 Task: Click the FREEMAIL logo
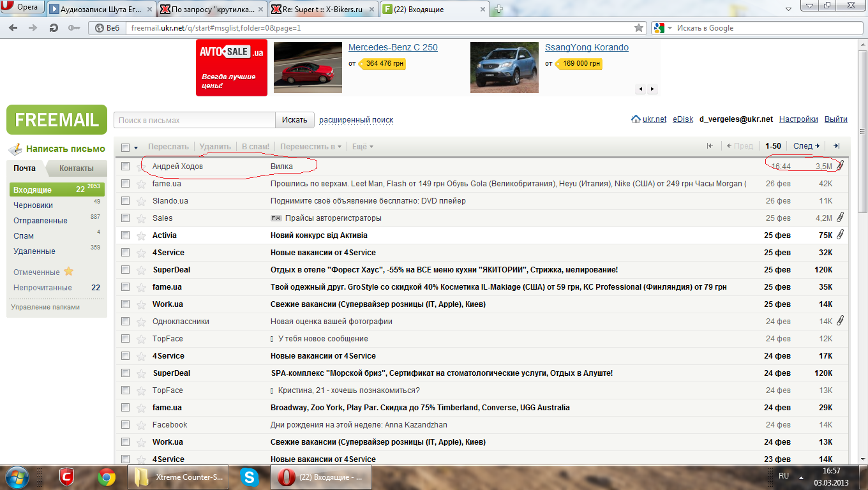[57, 119]
